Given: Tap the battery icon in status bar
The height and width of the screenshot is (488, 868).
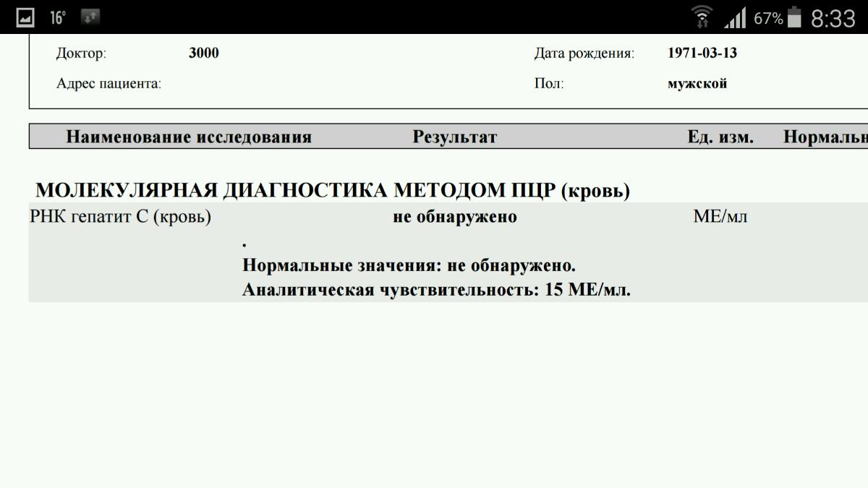Looking at the screenshot, I should [x=794, y=17].
